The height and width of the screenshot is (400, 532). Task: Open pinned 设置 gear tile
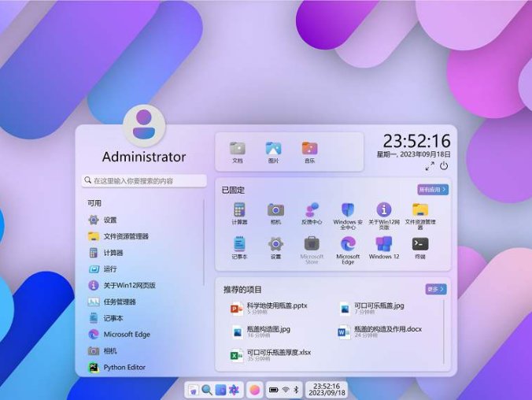coord(275,248)
